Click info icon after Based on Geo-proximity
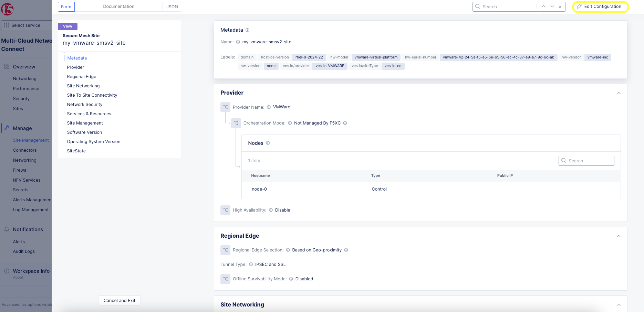The height and width of the screenshot is (312, 644). click(x=346, y=250)
